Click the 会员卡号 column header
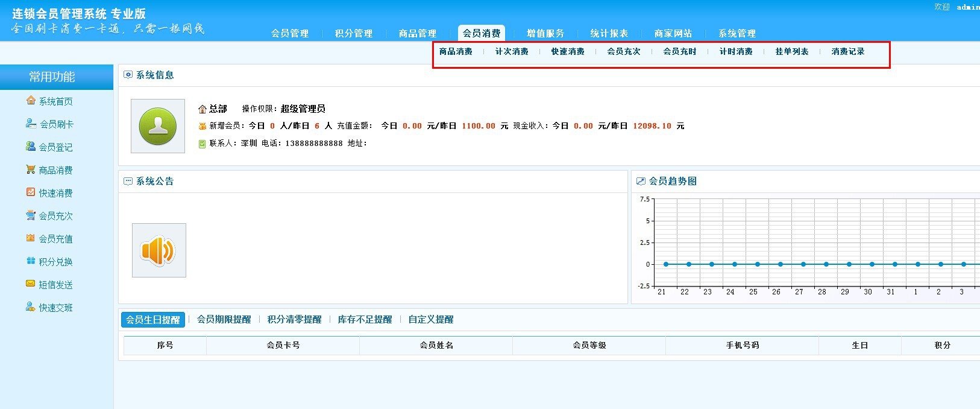The height and width of the screenshot is (409, 980). [283, 345]
